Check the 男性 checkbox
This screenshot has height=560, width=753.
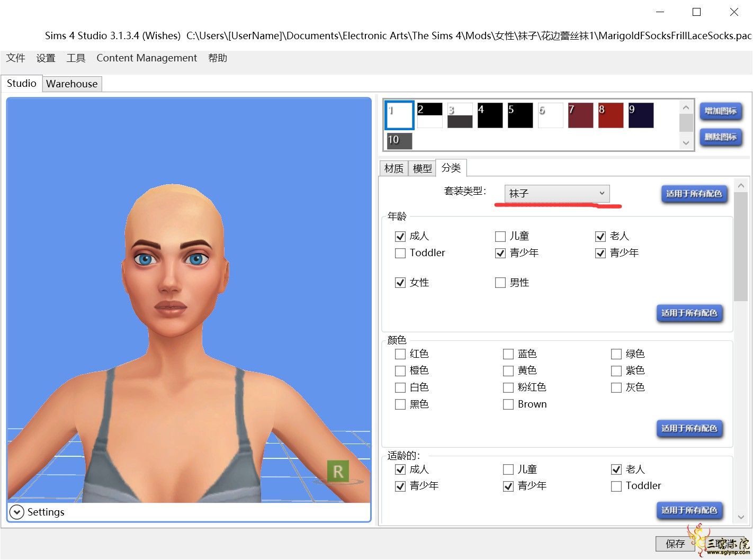[x=500, y=283]
